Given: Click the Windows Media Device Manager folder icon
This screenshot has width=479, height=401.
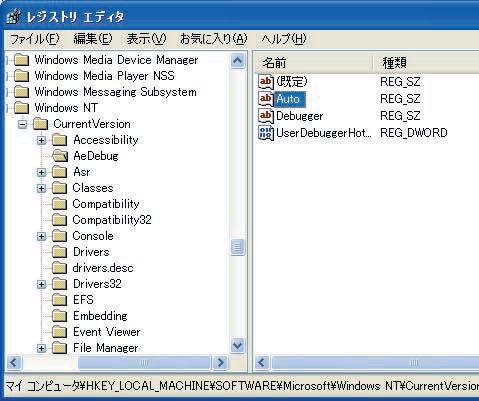Looking at the screenshot, I should (22, 60).
